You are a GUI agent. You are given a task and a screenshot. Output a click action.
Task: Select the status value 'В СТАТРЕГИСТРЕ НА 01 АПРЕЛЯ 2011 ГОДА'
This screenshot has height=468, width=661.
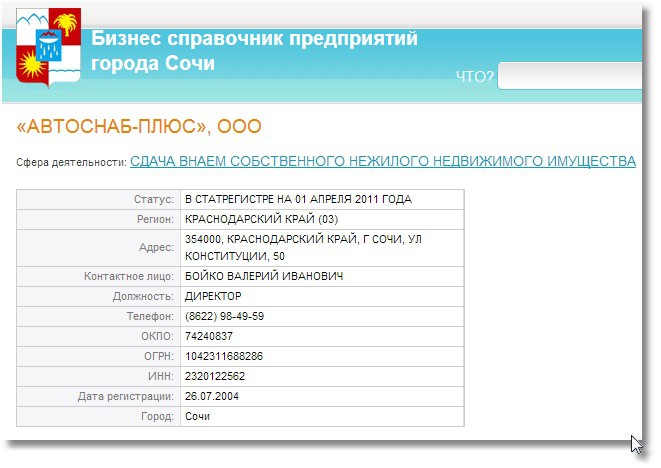point(298,199)
